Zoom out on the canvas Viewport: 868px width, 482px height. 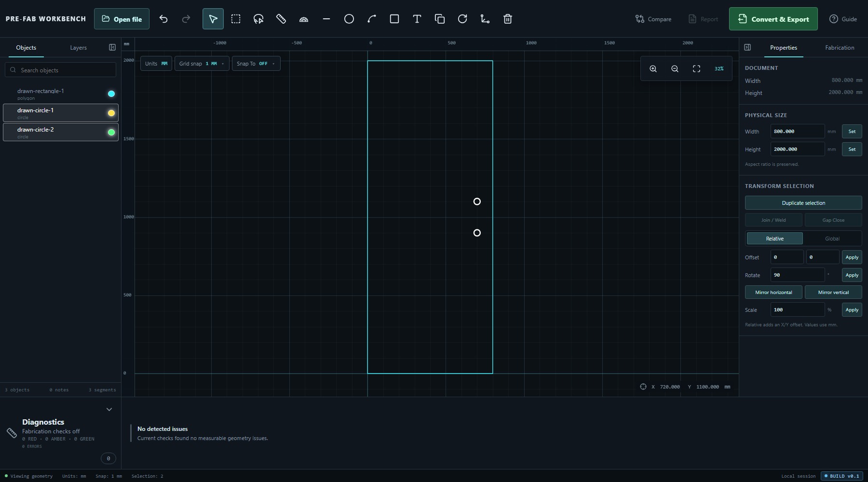(x=675, y=69)
